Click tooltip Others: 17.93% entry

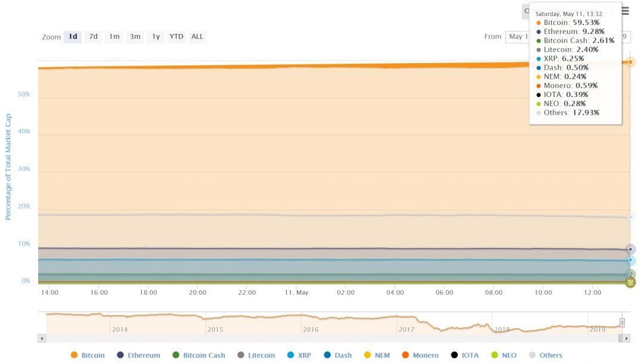[x=568, y=113]
